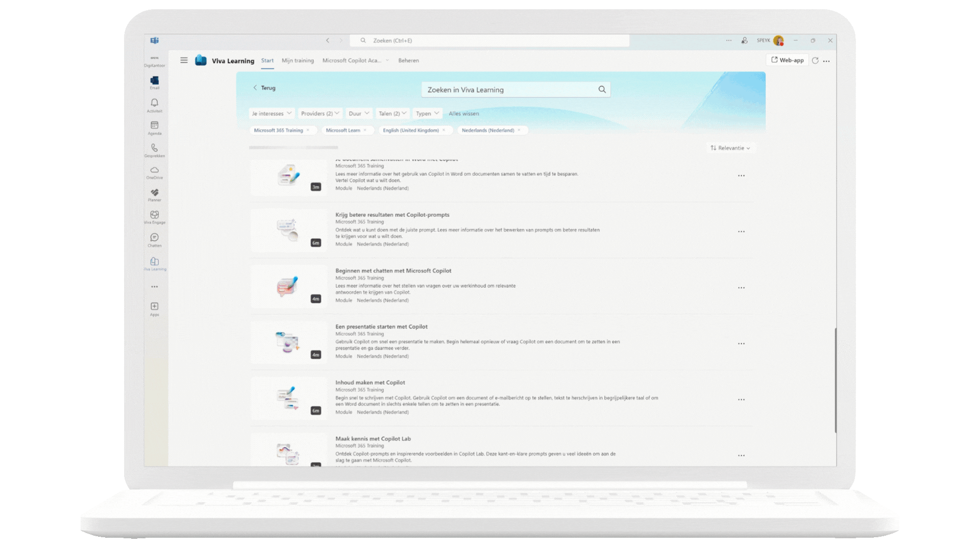Toggle the hamburger navigation menu
The image size is (980, 551).
point(184,60)
